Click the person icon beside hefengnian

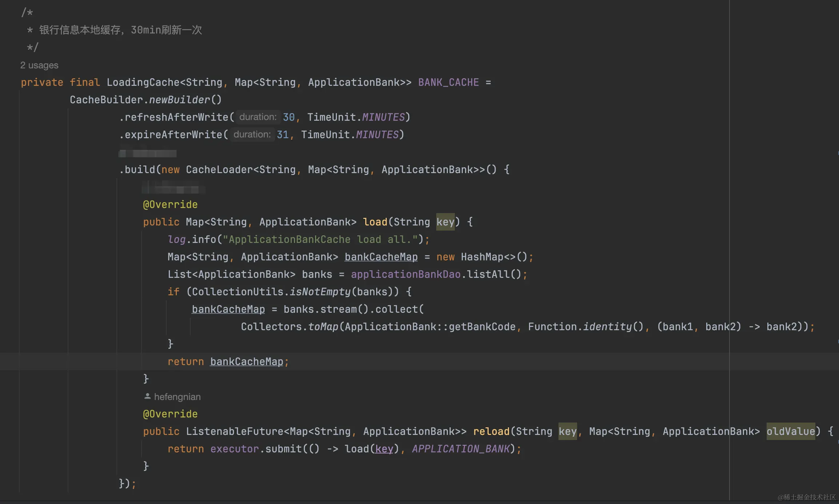tap(147, 396)
